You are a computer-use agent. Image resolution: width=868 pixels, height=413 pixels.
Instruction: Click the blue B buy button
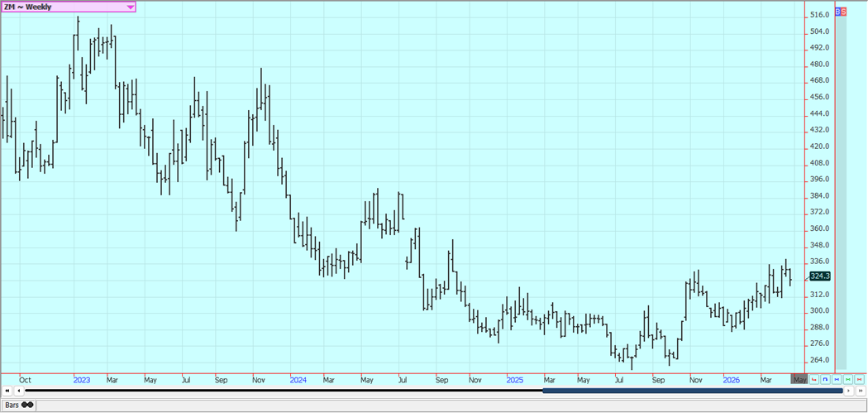coord(837,12)
